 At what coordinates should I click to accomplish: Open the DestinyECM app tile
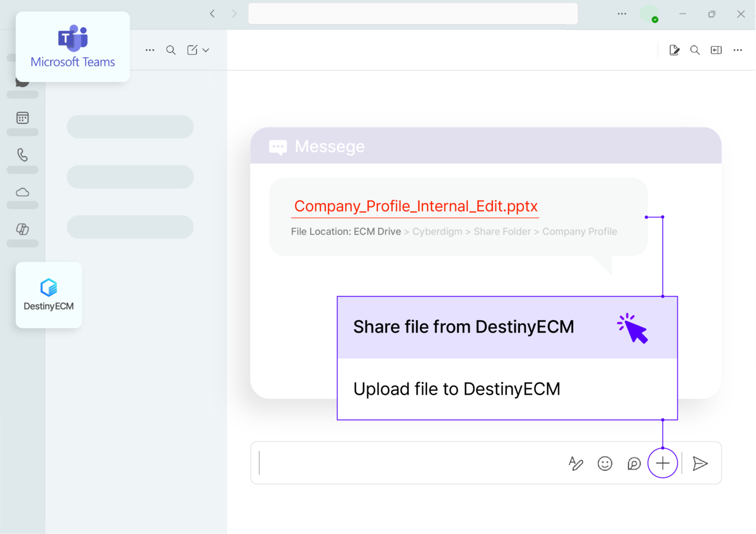pos(48,295)
